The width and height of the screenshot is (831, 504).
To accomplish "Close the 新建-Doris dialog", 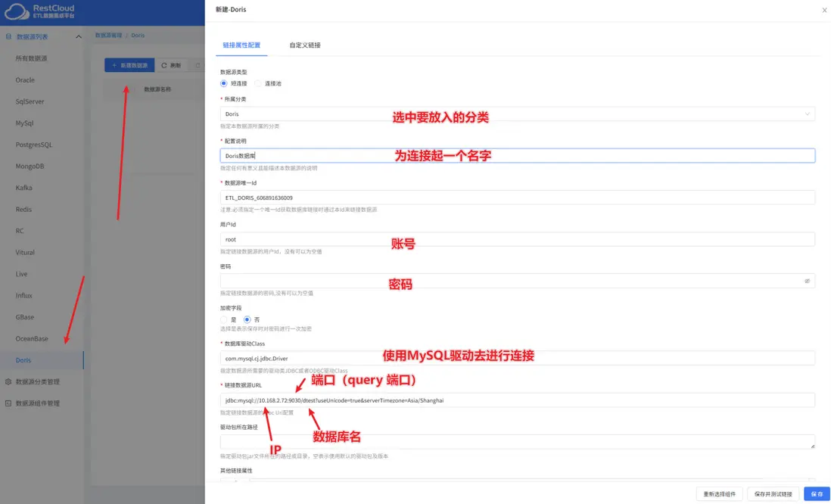I will coord(825,10).
